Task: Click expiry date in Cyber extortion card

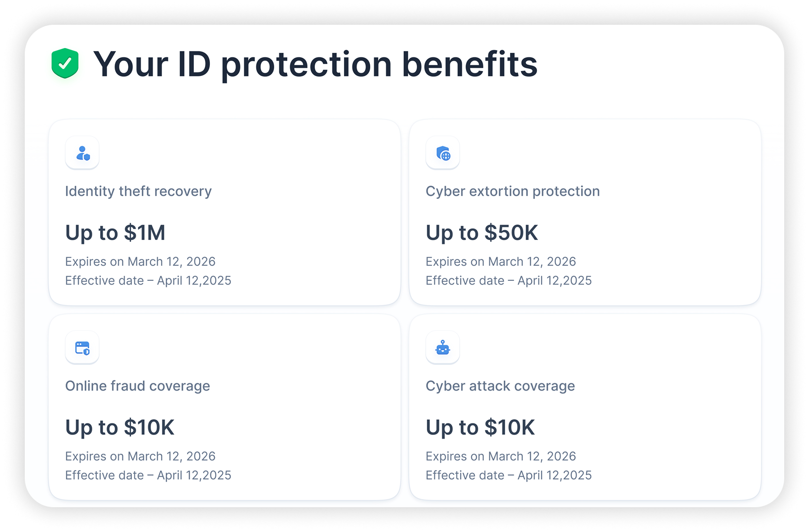Action: [500, 262]
